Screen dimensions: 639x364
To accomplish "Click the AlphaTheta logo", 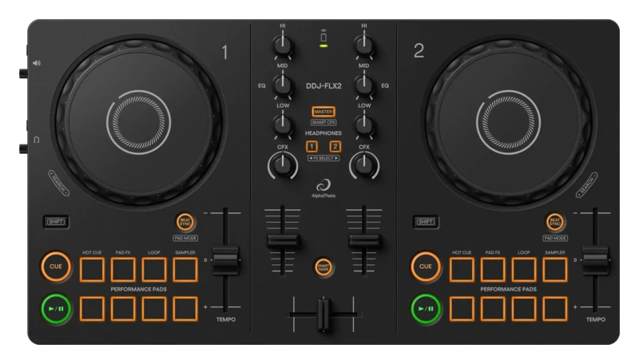I will click(x=323, y=188).
